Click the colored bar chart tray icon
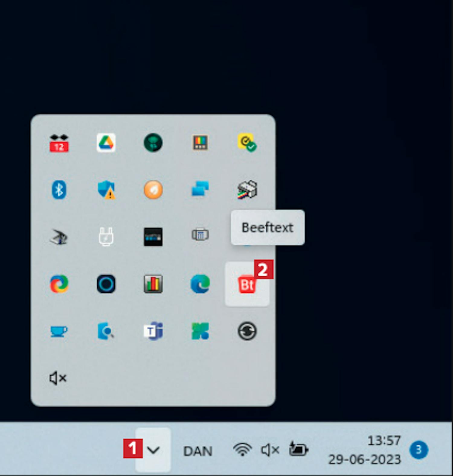Viewport: 453px width, 476px height. point(153,284)
